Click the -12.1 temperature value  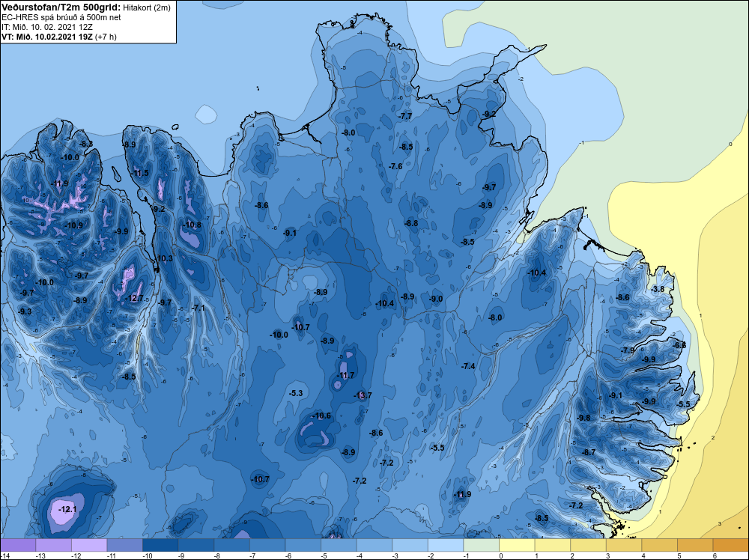pos(67,509)
